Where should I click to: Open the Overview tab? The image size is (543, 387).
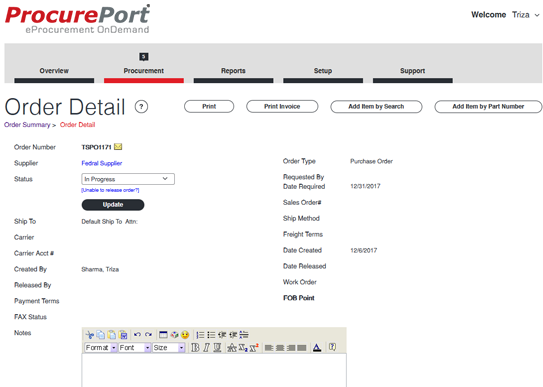(54, 71)
